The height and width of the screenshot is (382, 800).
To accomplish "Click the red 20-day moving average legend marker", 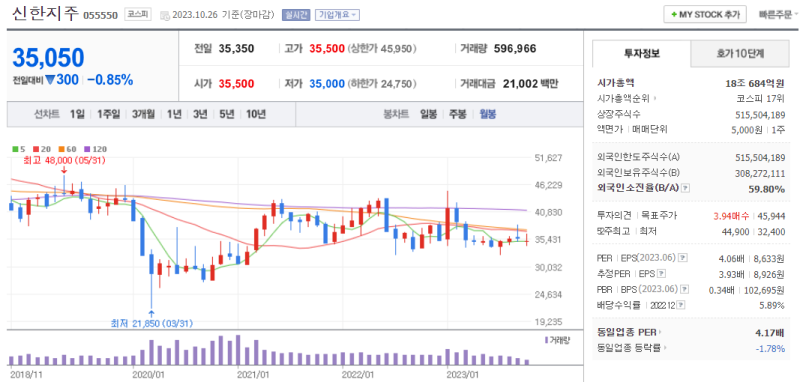I will tap(36, 149).
